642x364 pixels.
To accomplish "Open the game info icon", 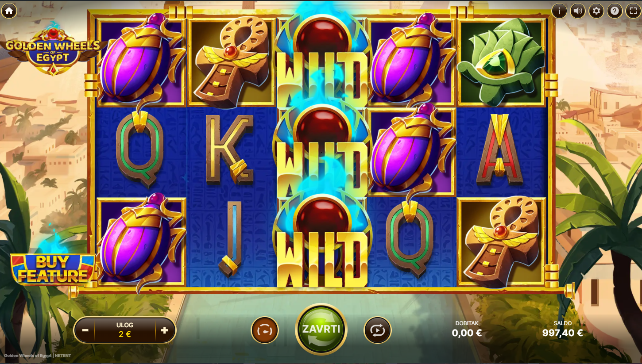I will pos(559,11).
